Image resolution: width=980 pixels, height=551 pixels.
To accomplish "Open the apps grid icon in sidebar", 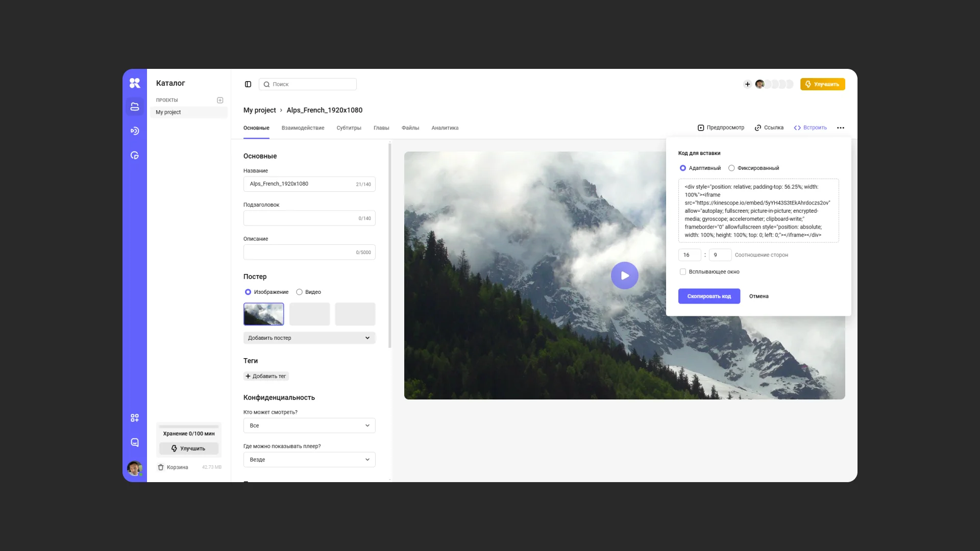I will (135, 418).
